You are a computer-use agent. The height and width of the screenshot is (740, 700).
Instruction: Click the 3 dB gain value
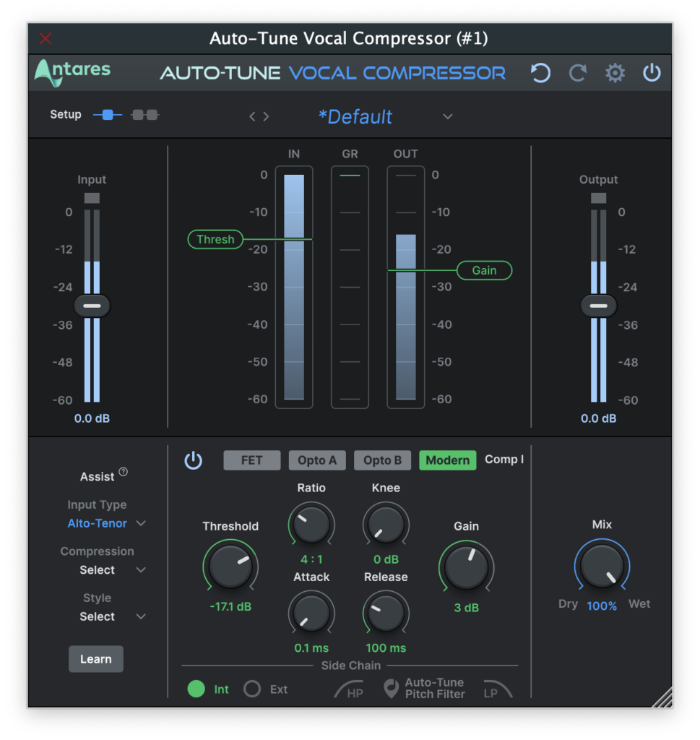pos(466,608)
